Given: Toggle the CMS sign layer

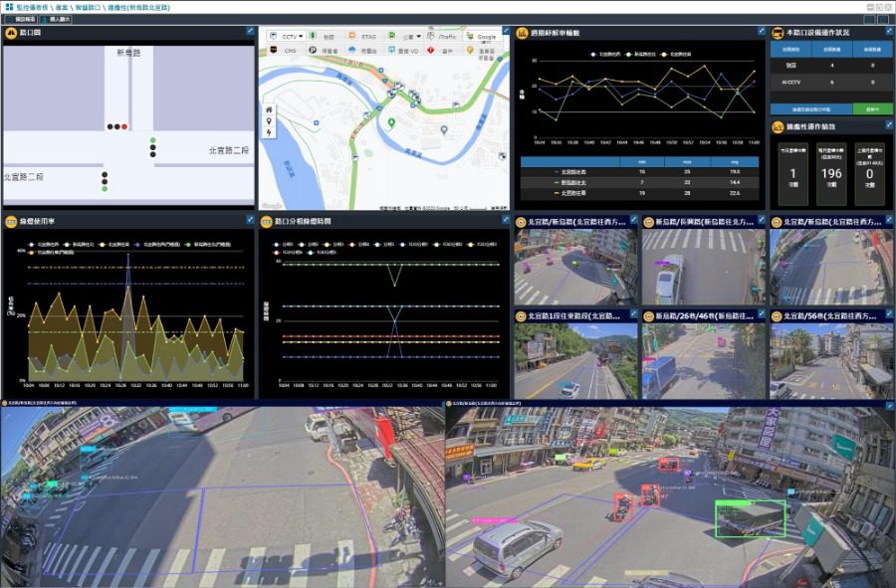Looking at the screenshot, I should pos(284,50).
